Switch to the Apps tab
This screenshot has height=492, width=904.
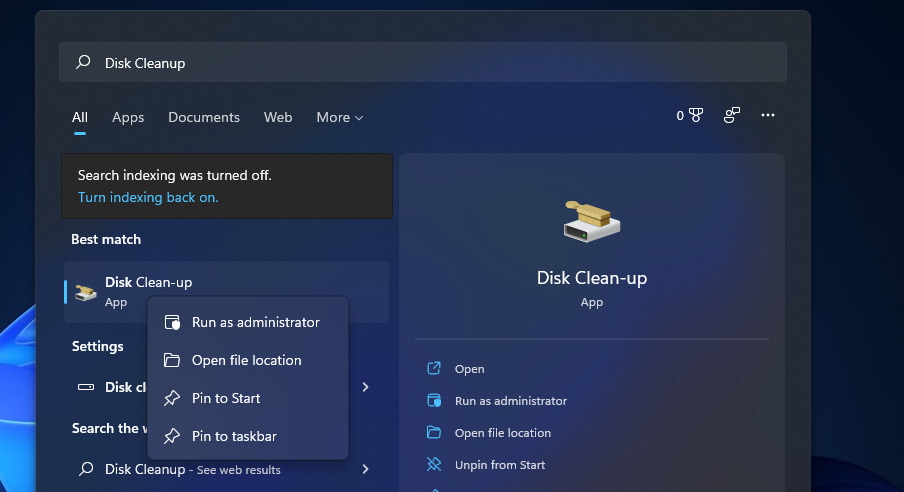tap(128, 118)
